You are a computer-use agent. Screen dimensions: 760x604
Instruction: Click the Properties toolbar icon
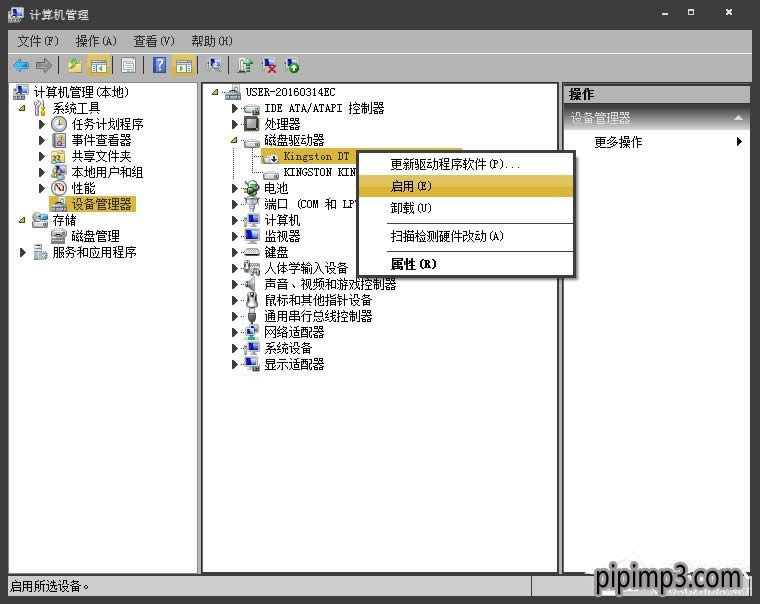(x=128, y=65)
